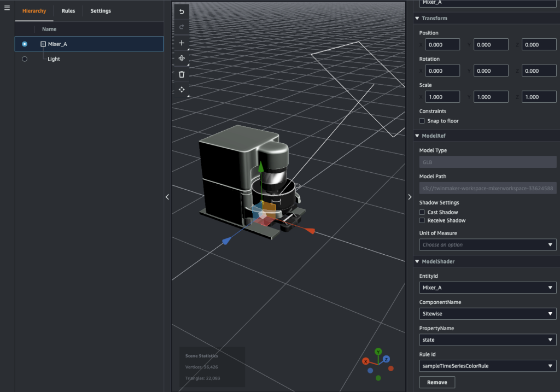
Task: Enable Snap to floor checkbox
Action: (422, 121)
